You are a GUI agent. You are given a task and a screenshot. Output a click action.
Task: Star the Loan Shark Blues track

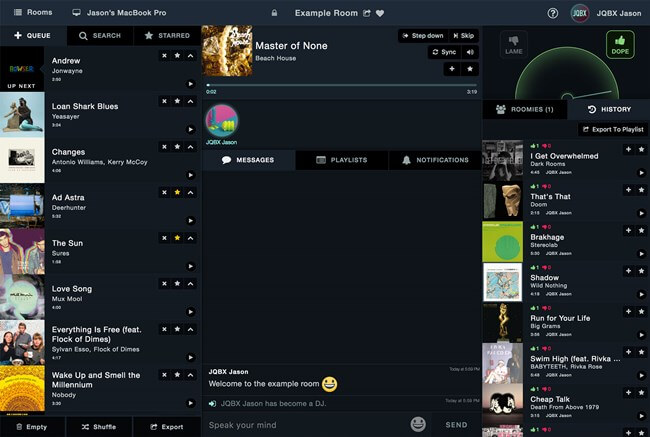click(x=177, y=101)
